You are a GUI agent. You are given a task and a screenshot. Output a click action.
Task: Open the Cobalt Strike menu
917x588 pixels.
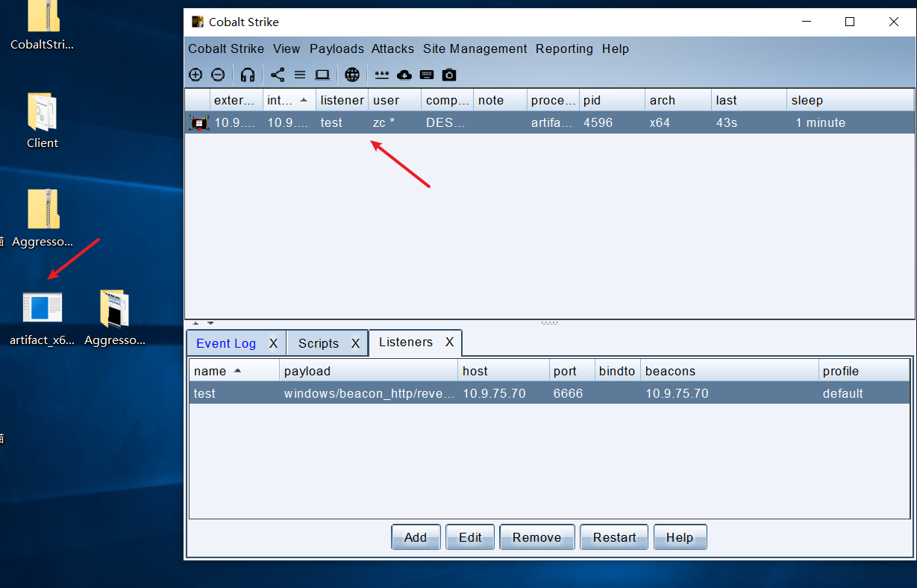click(226, 49)
